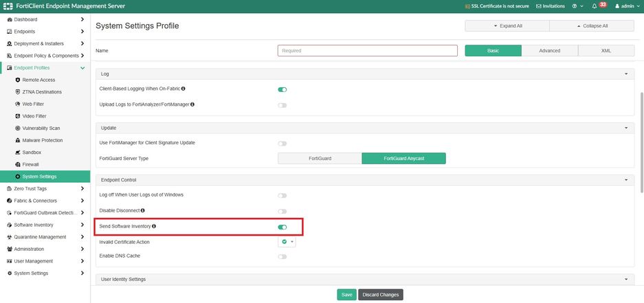Screen dimensions: 644x303
Task: Click the Deployment & Installers icon
Action: click(x=10, y=43)
